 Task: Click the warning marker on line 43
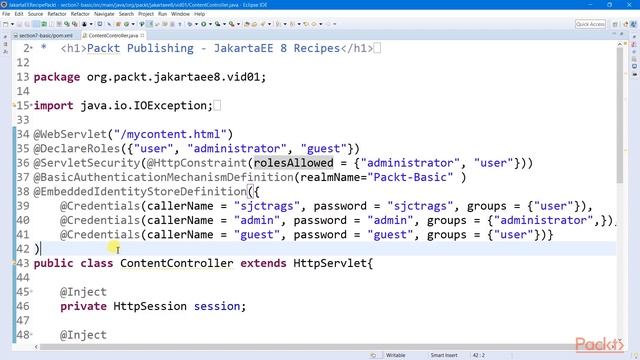pos(15,263)
